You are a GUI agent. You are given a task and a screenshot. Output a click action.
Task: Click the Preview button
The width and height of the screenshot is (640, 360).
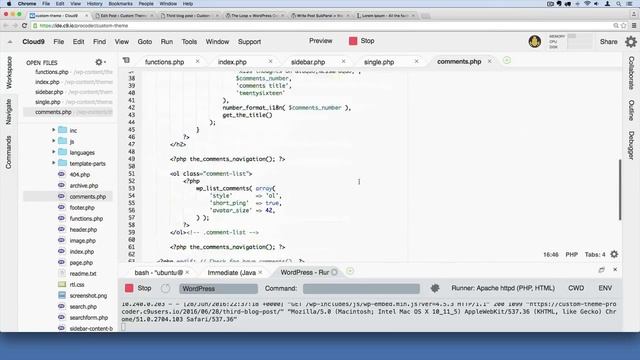(x=320, y=41)
